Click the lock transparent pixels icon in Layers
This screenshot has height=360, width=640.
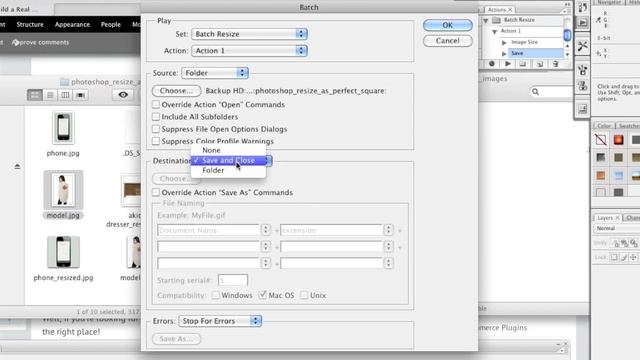(x=614, y=257)
